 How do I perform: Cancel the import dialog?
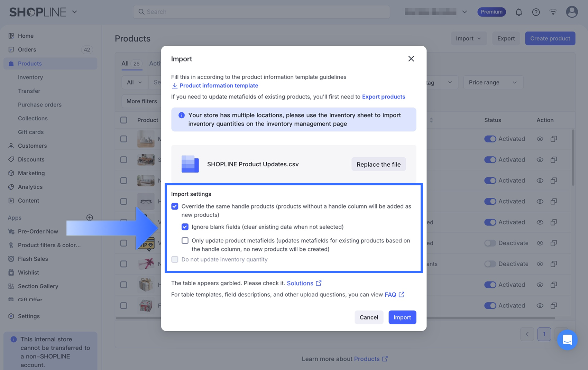tap(369, 317)
